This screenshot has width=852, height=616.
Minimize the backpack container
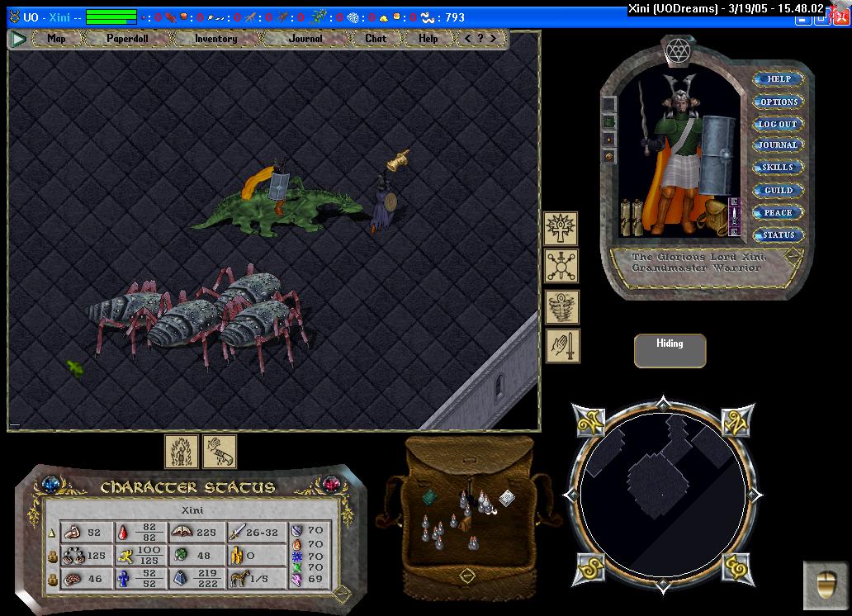(467, 576)
